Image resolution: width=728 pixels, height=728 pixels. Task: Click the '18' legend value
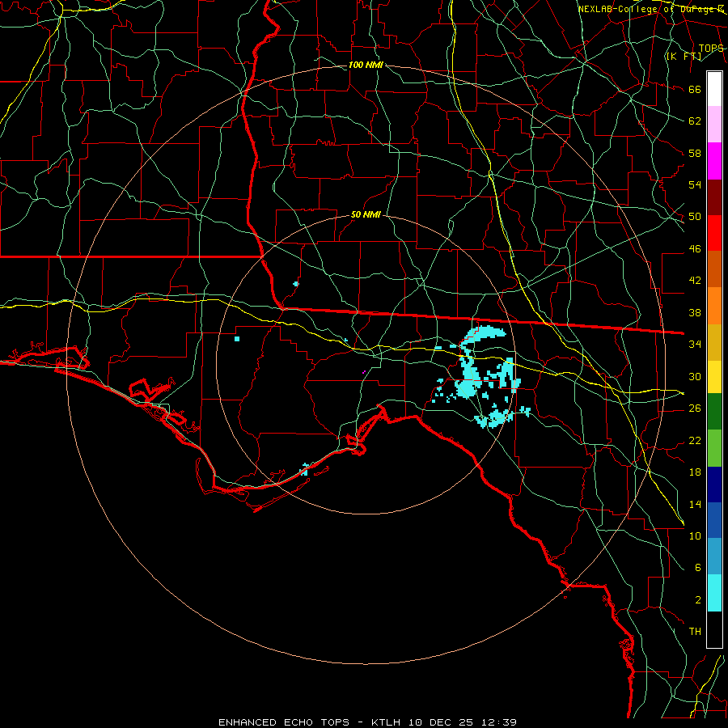click(695, 472)
